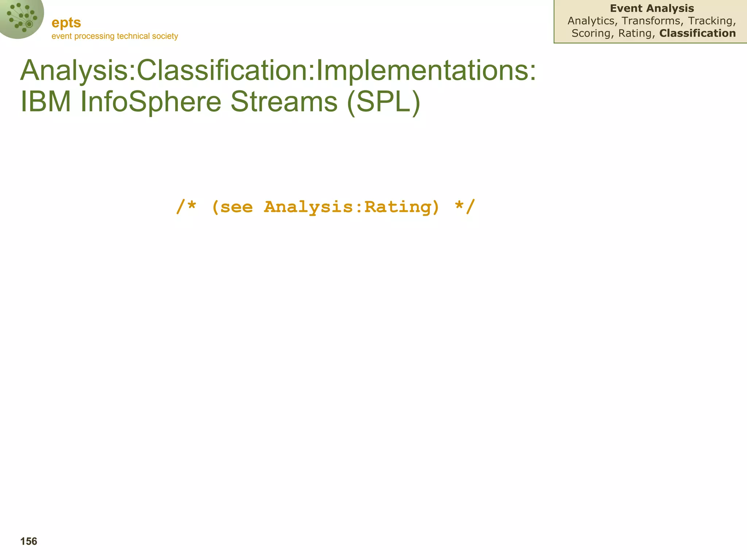Click the word 'Analytics' in top box
The width and height of the screenshot is (747, 560).
[x=591, y=21]
